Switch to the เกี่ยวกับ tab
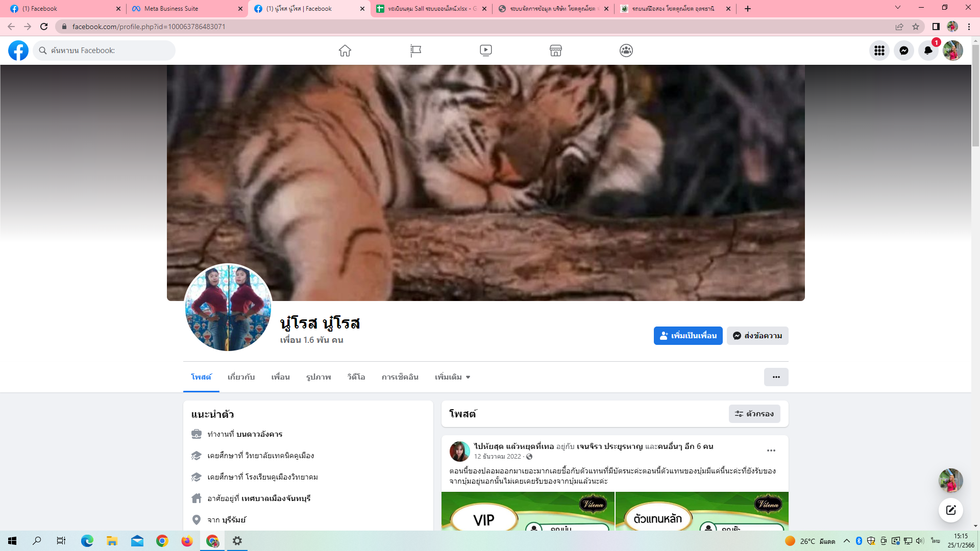The width and height of the screenshot is (980, 551). [x=241, y=377]
